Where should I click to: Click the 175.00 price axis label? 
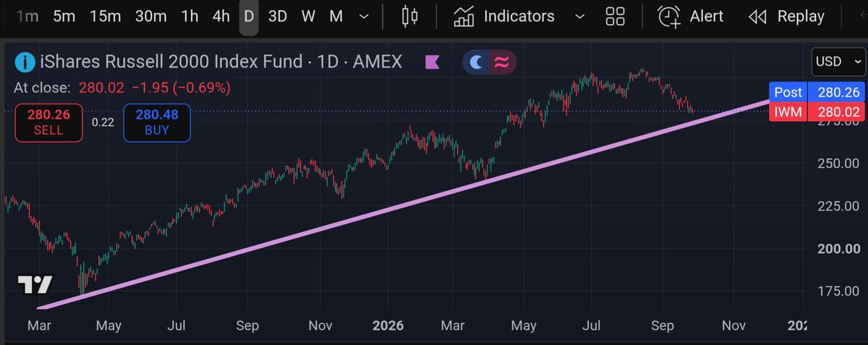(x=838, y=291)
